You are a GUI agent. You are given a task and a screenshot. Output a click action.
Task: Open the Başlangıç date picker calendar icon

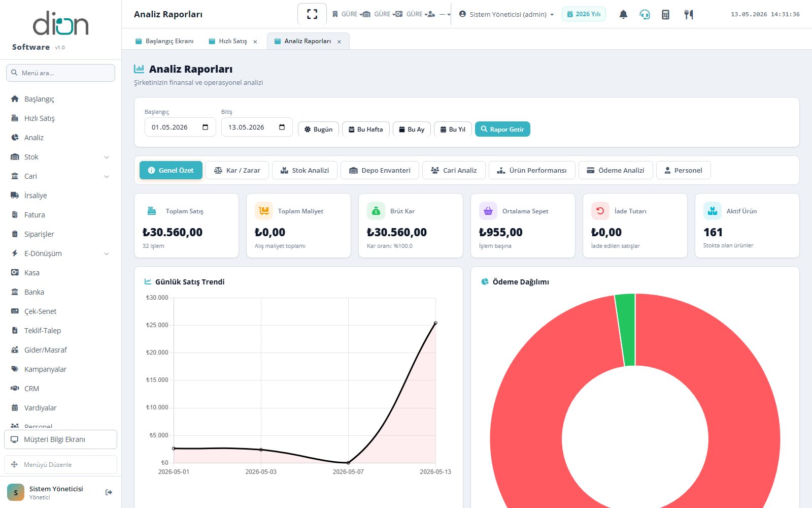coord(206,127)
